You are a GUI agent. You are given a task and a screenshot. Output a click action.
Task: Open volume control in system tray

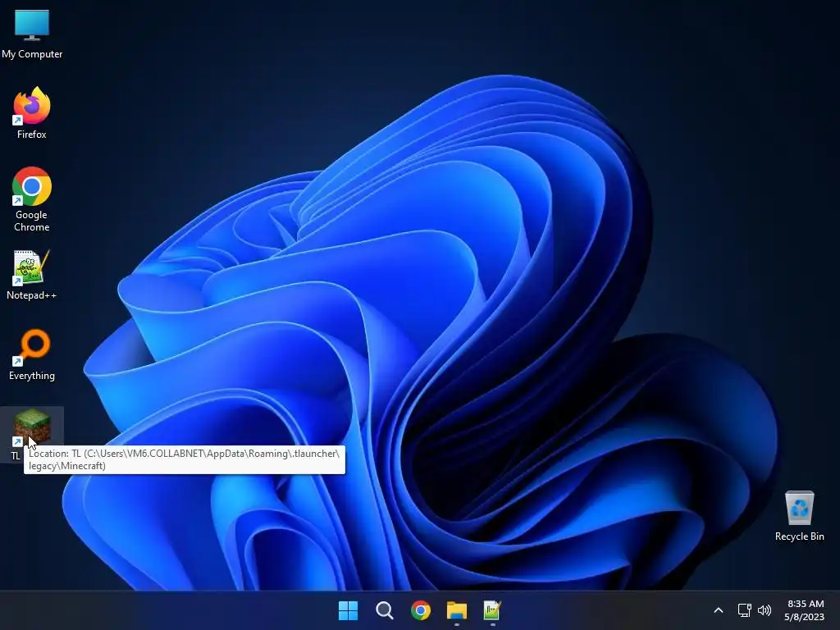coord(765,610)
